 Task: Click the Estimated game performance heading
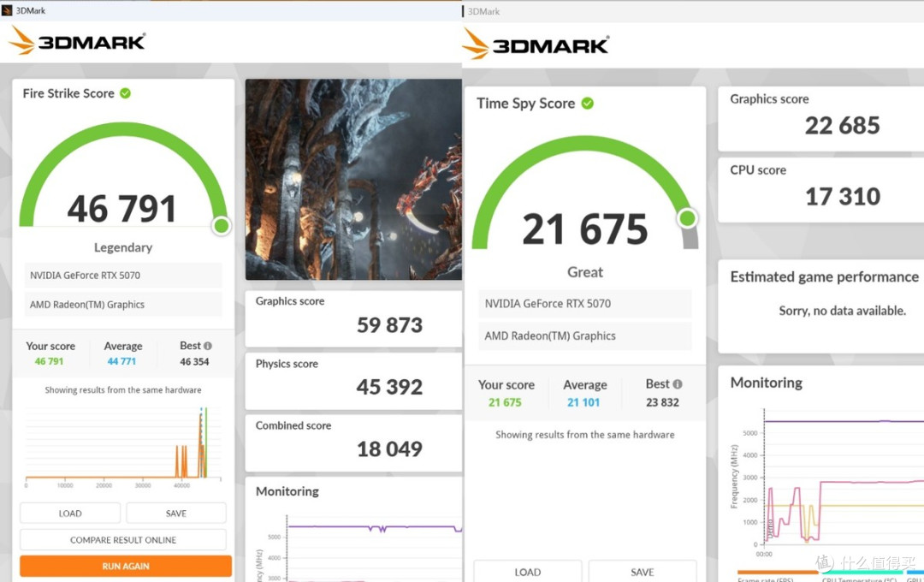point(825,277)
